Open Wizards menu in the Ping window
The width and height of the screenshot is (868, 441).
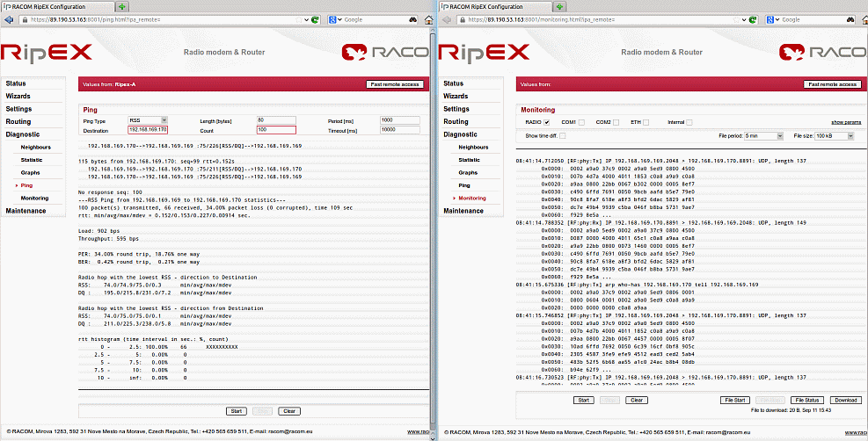(x=18, y=96)
